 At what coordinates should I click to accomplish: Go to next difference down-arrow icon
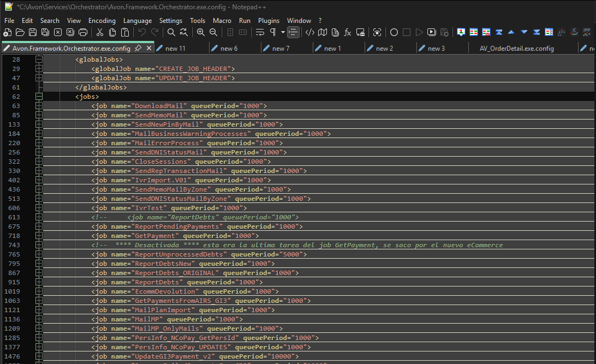click(x=524, y=32)
